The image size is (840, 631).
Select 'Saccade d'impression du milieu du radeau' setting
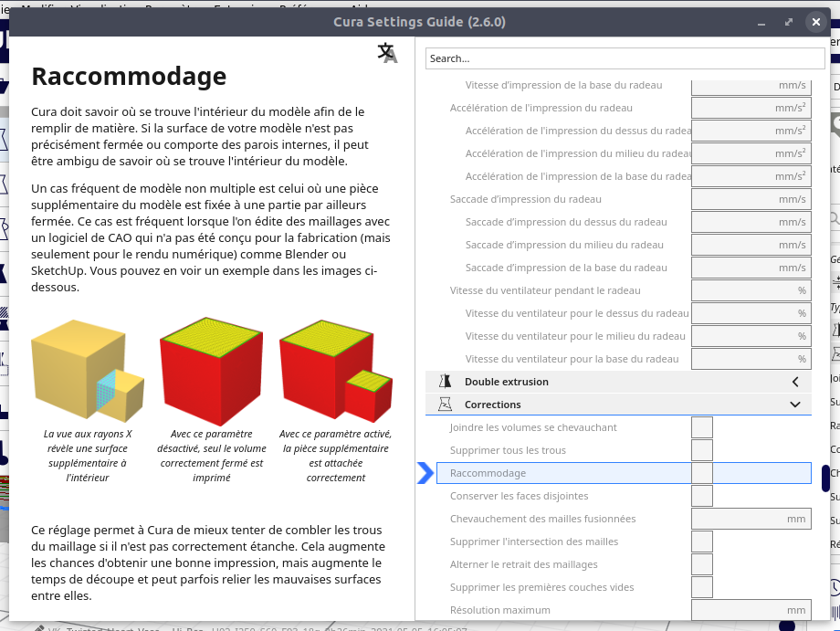click(564, 245)
